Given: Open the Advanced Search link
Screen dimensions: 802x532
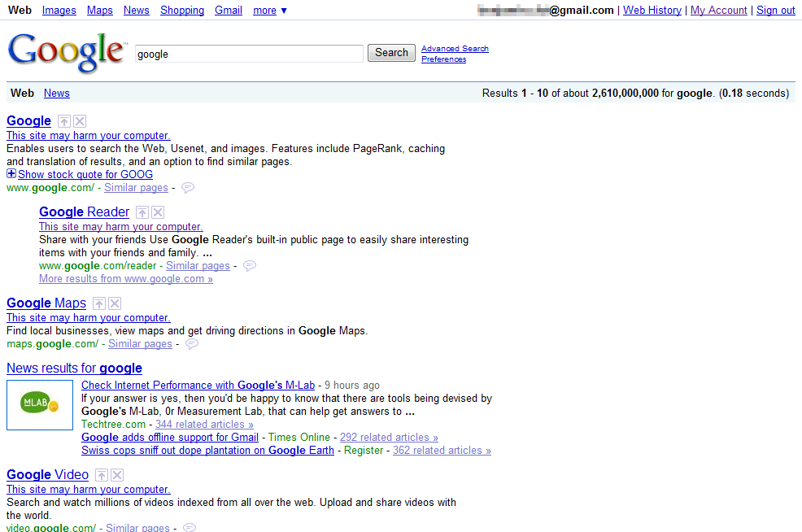Looking at the screenshot, I should point(455,49).
